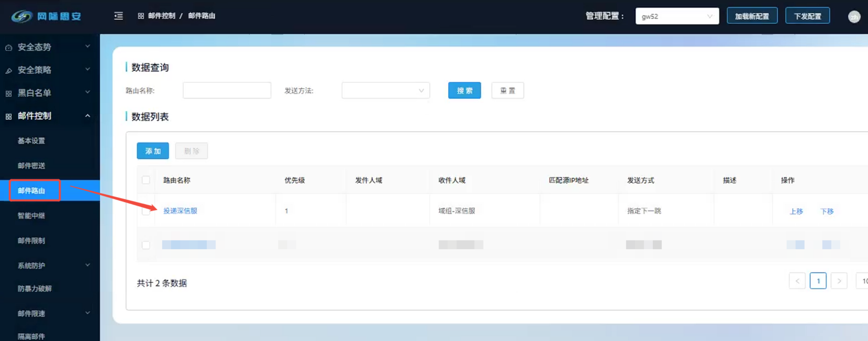Check the checkbox for 投递深信服 row

pyautogui.click(x=146, y=211)
